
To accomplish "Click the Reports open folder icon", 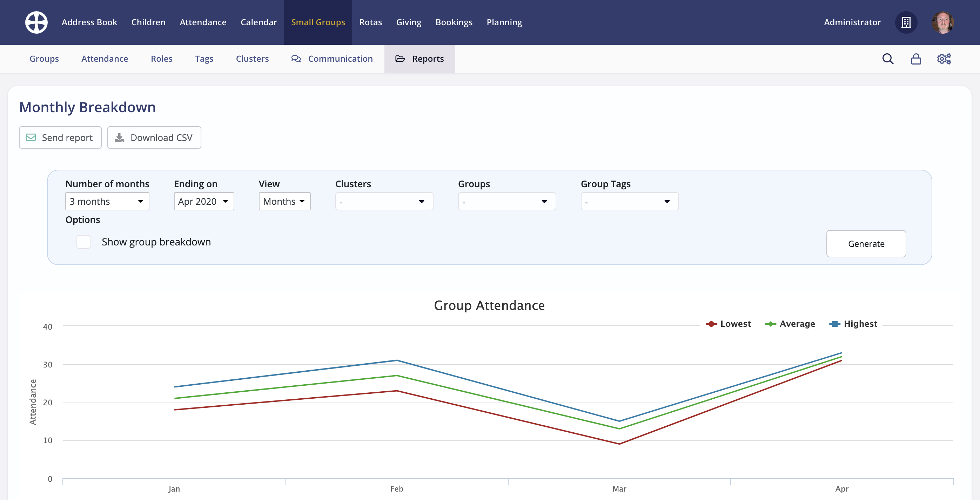I will tap(400, 59).
